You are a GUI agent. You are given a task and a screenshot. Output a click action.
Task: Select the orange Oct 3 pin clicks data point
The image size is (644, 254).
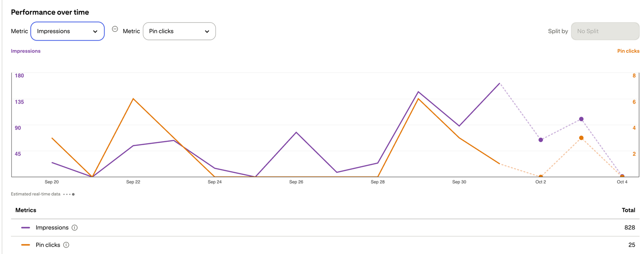tap(581, 138)
